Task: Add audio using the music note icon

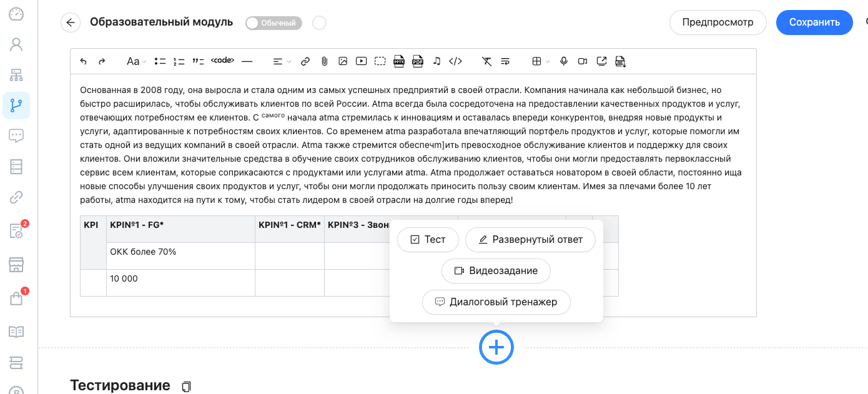Action: [x=436, y=61]
